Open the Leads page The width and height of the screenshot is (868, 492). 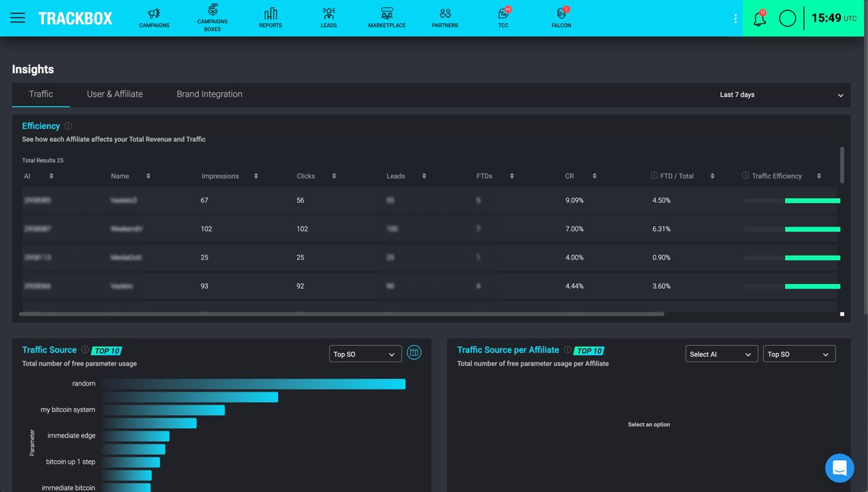[x=328, y=18]
